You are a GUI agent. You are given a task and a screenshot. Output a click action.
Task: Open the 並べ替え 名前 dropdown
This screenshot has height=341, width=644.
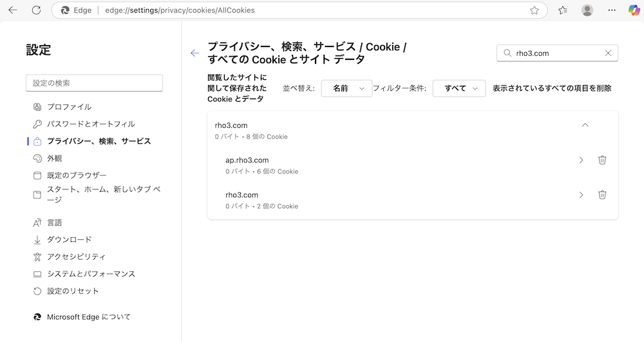coord(346,88)
